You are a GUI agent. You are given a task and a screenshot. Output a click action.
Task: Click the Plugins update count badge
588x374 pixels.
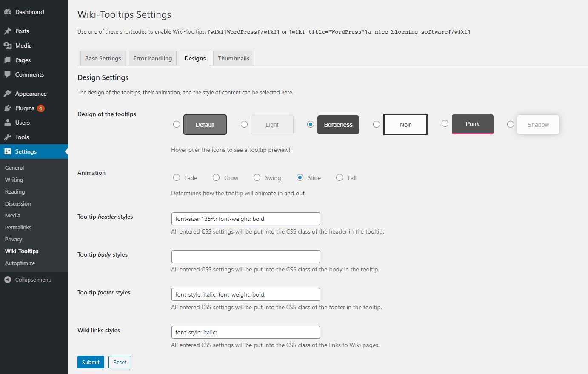click(x=41, y=108)
